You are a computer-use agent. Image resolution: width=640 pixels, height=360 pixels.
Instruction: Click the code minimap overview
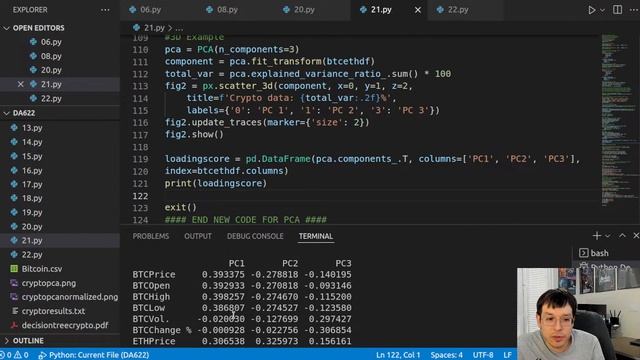(x=620, y=120)
